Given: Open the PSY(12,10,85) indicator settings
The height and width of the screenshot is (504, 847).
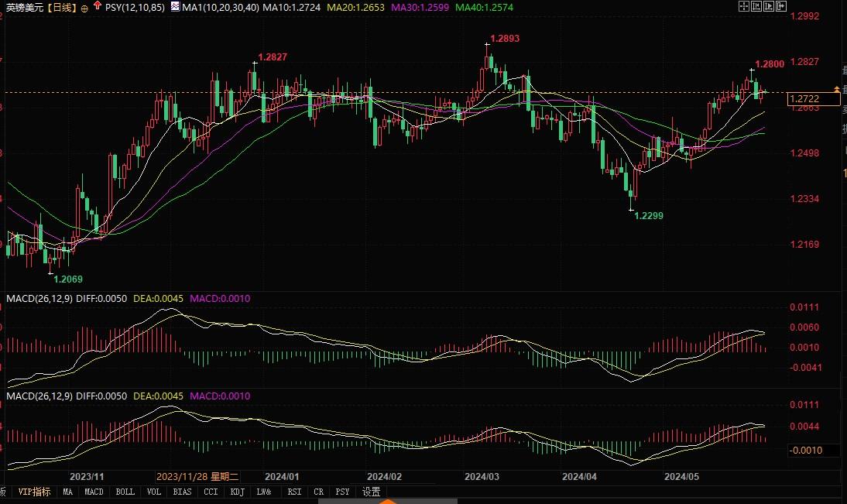Looking at the screenshot, I should click(x=135, y=6).
